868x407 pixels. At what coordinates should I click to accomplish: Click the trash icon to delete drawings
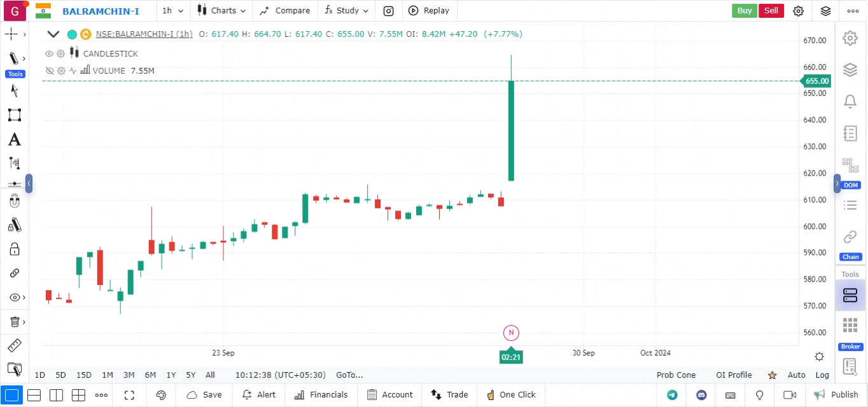pos(15,322)
